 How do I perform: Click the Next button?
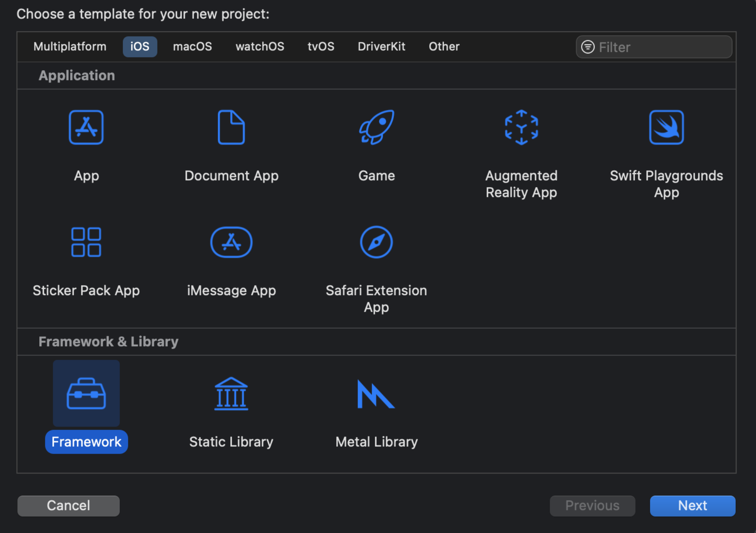(x=693, y=506)
